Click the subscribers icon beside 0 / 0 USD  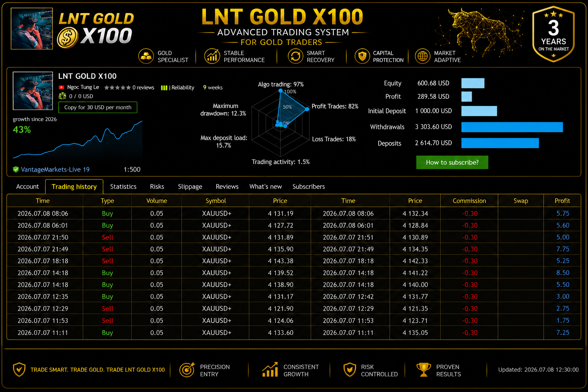coord(62,96)
